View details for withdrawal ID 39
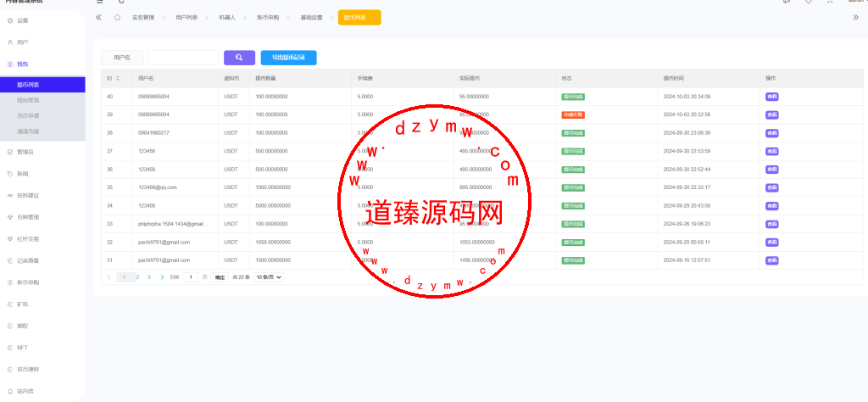Viewport: 868px width, 402px height. (x=771, y=115)
